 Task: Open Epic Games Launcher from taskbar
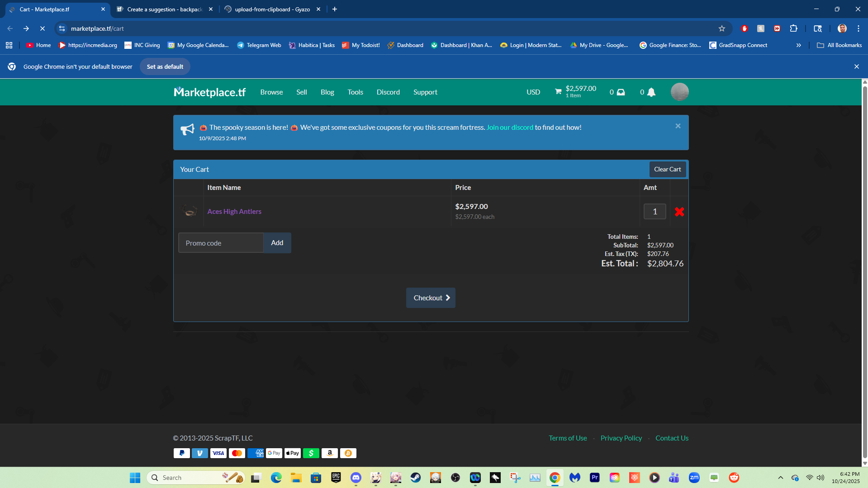(336, 478)
